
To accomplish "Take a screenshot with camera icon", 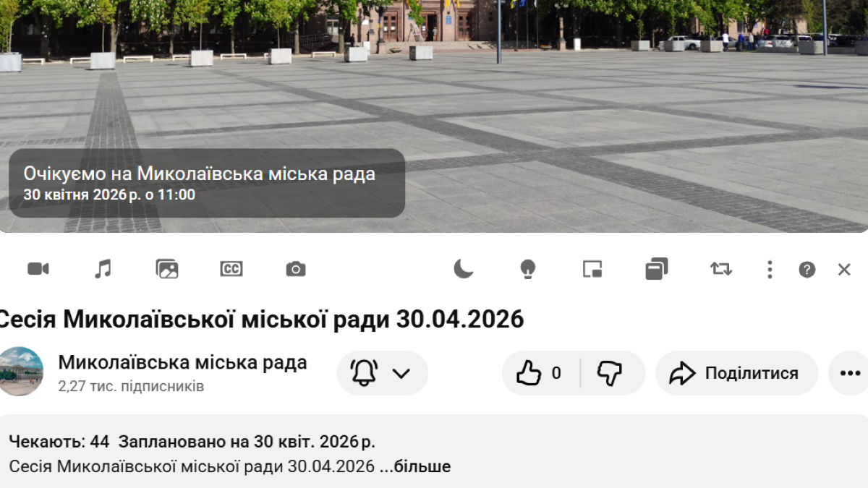I will click(x=296, y=269).
